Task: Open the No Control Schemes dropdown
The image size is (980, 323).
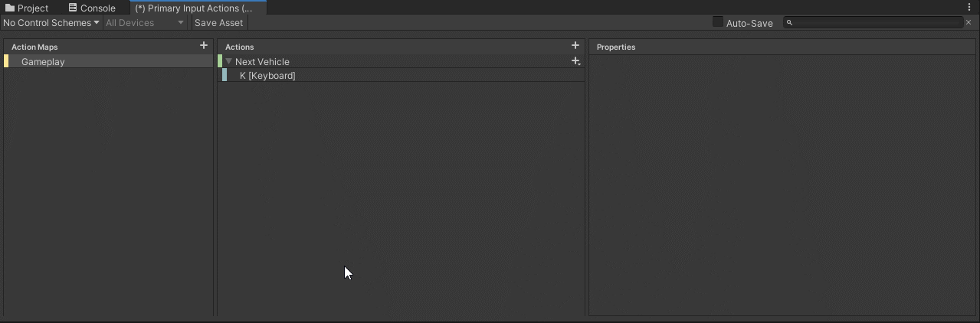Action: (x=51, y=23)
